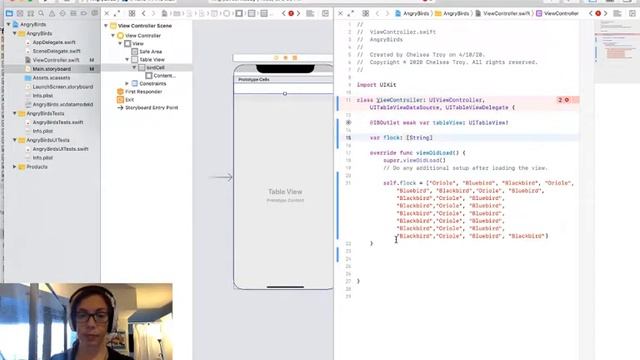Open related items grid in code editor
The image size is (640, 360).
(x=366, y=13)
